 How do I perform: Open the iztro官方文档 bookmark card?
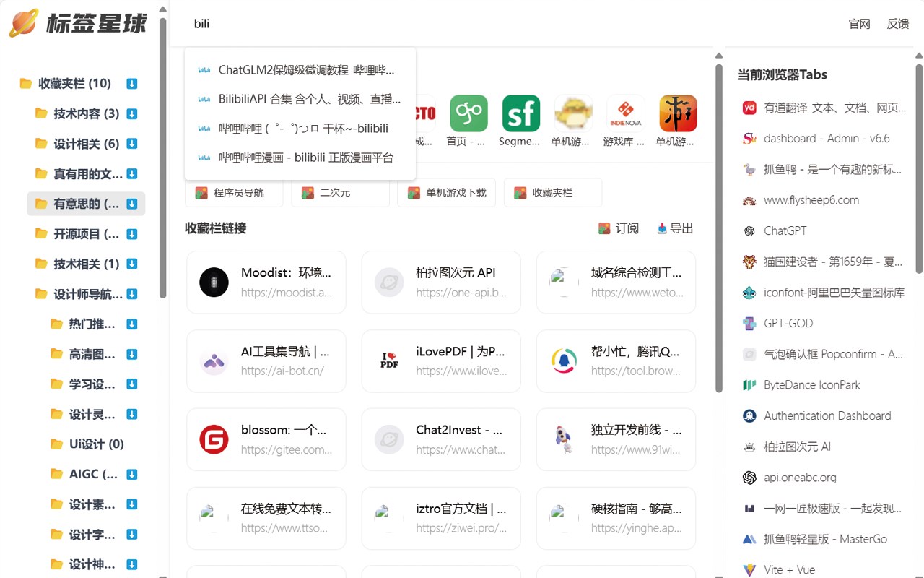tap(441, 518)
